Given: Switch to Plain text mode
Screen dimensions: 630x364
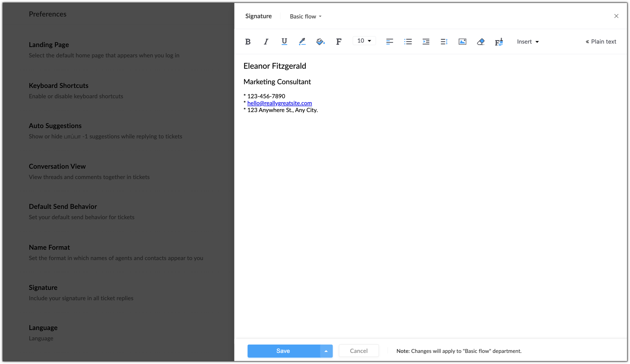Looking at the screenshot, I should point(600,42).
